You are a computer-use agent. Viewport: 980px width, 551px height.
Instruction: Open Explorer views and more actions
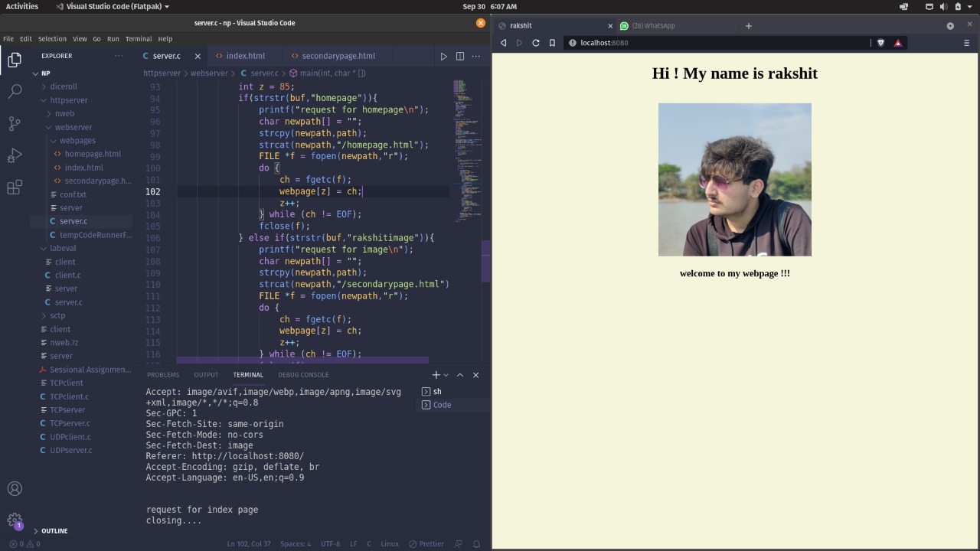pos(119,56)
